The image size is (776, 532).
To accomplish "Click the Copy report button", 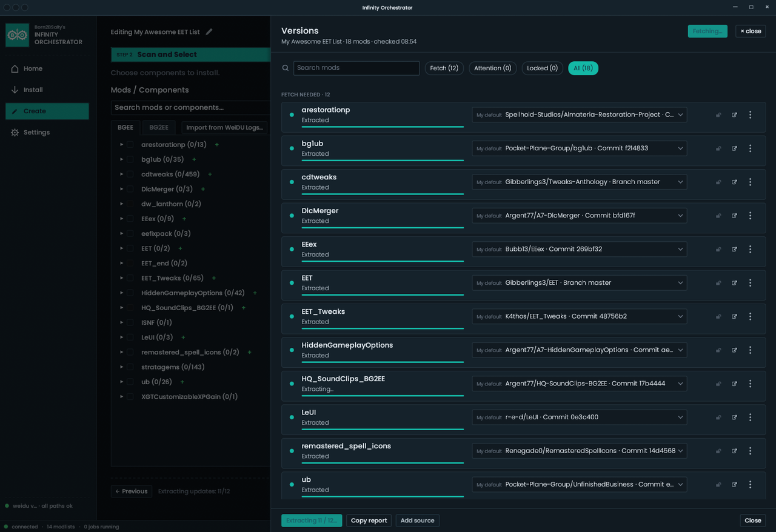I will click(x=369, y=520).
